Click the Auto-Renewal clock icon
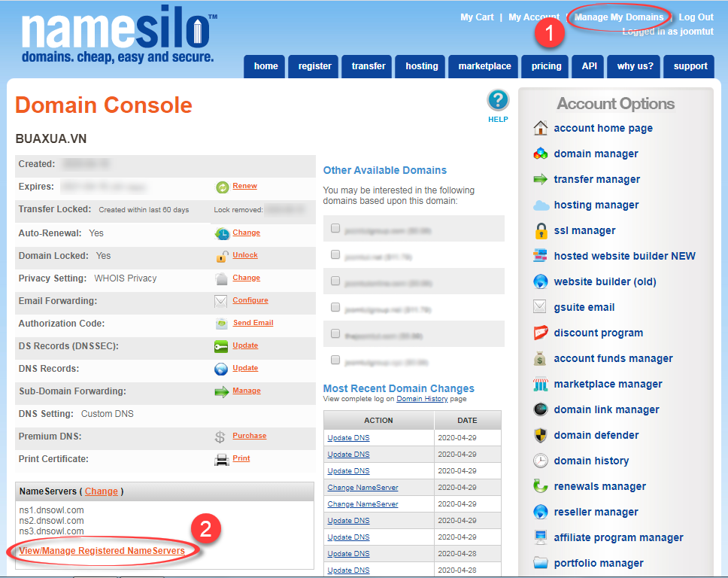Screen dimensions: 728x578 [x=222, y=234]
